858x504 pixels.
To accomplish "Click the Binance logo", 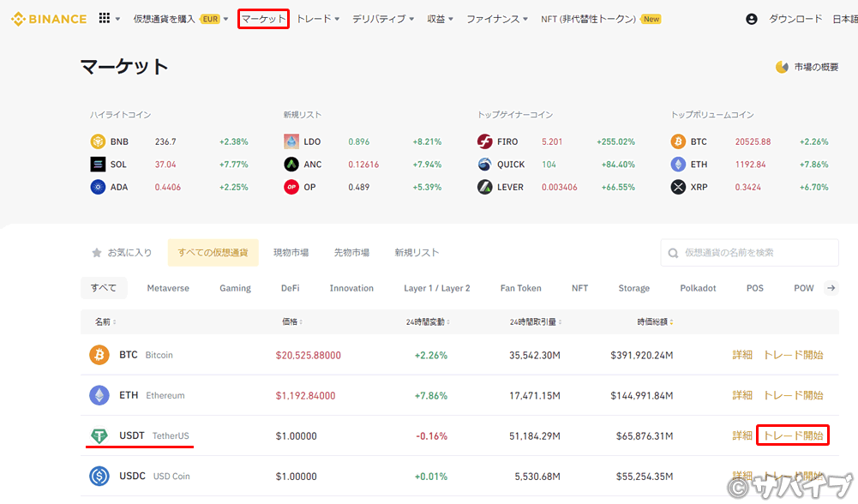I will pos(49,19).
